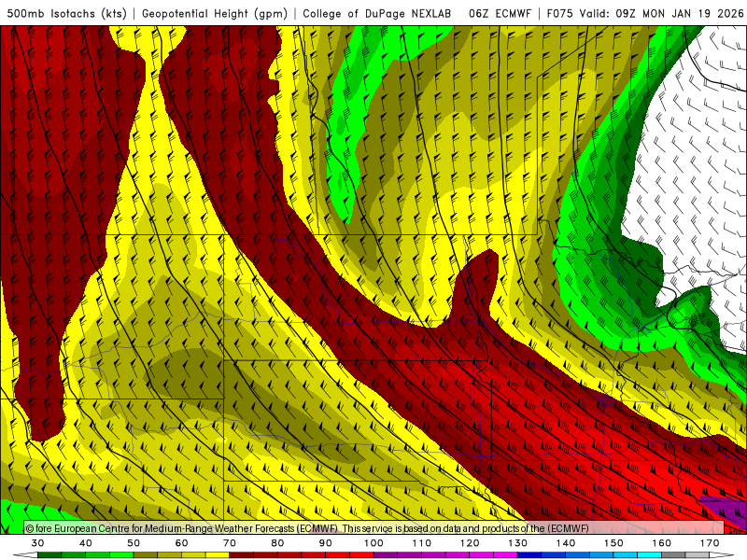747x560 pixels.
Task: Click the legend label '50'
Action: tap(134, 543)
